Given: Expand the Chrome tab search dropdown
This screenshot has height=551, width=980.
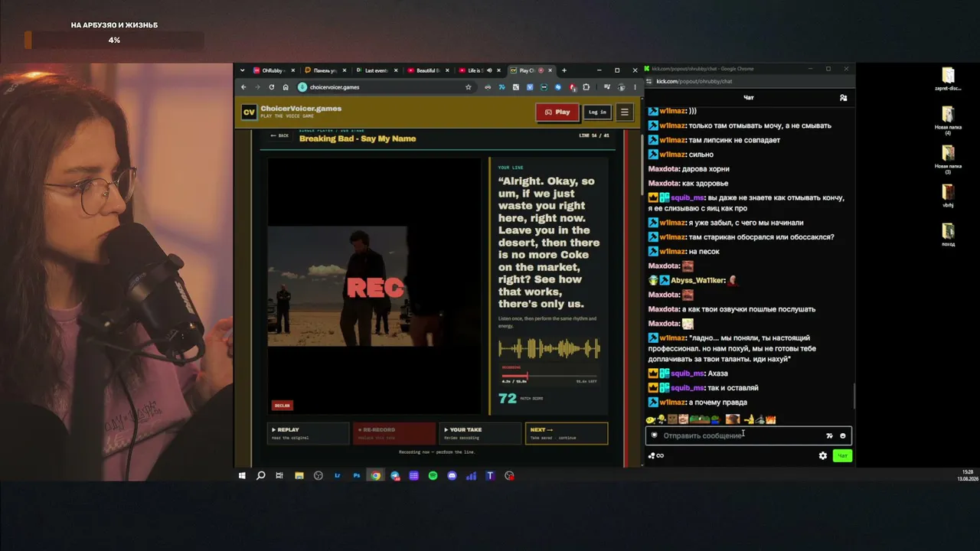Looking at the screenshot, I should click(x=243, y=70).
